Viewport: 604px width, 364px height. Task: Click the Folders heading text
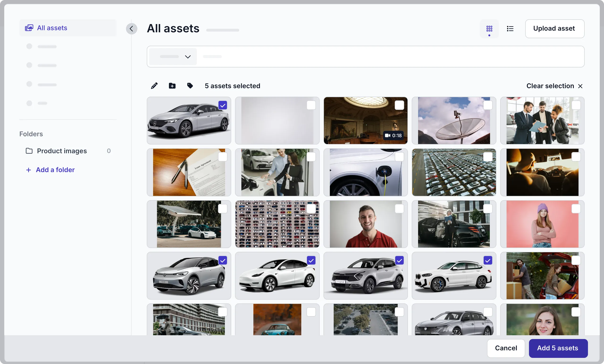pos(31,134)
